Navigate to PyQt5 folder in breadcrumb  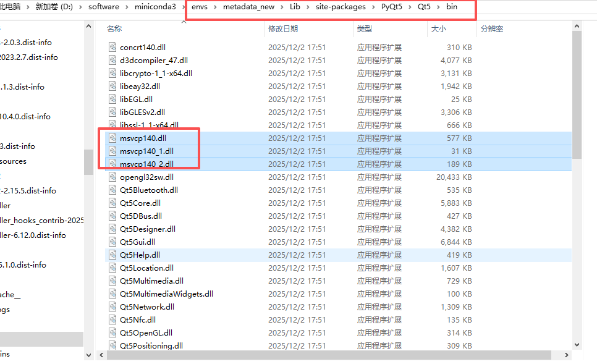pyautogui.click(x=391, y=7)
